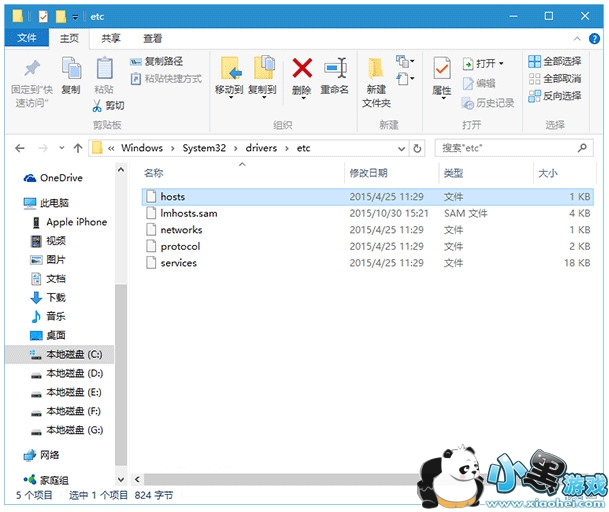Select the networks file
Screen dimensions: 609x512
368,230
